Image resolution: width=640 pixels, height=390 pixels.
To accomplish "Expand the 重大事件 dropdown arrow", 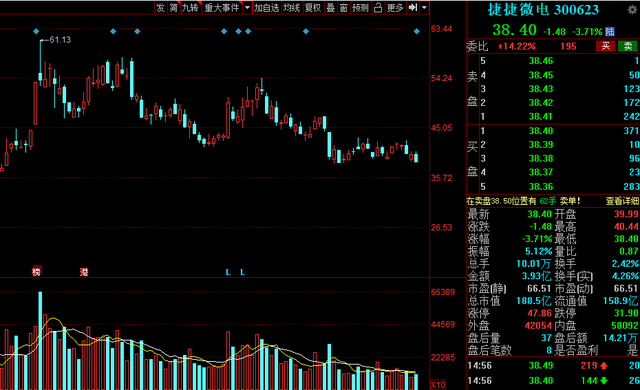I will click(247, 8).
